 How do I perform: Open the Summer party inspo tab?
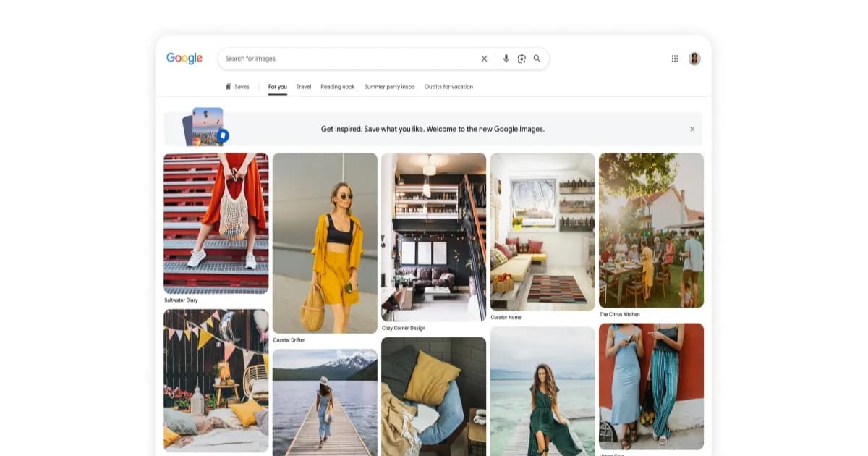pos(390,87)
